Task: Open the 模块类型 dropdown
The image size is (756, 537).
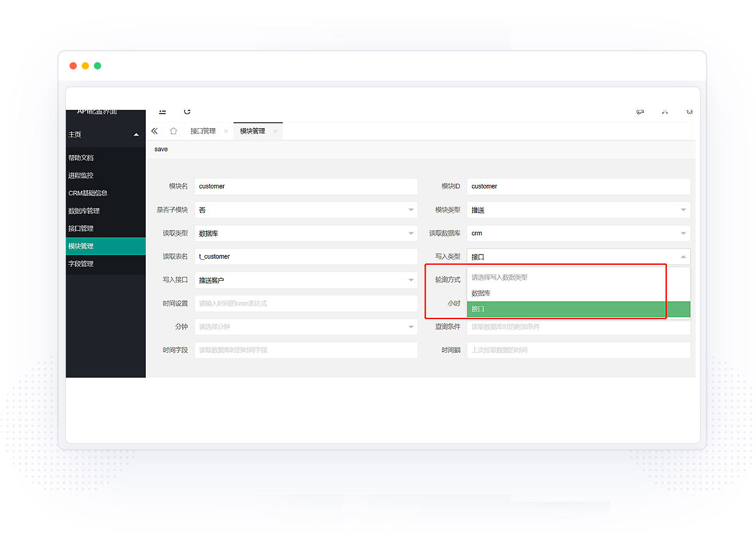Action: pos(579,210)
